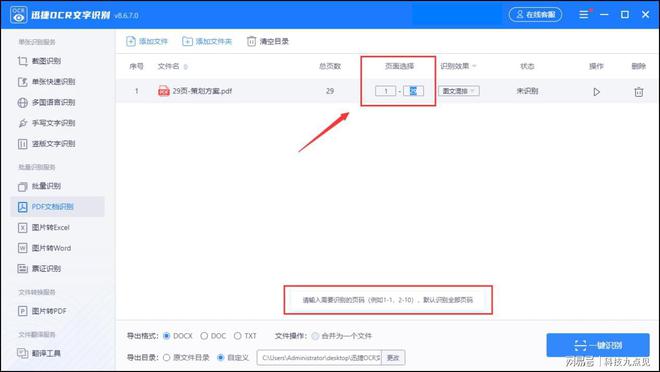Viewport: 660px width, 372px height.
Task: Click the 序号 column header
Action: [136, 66]
